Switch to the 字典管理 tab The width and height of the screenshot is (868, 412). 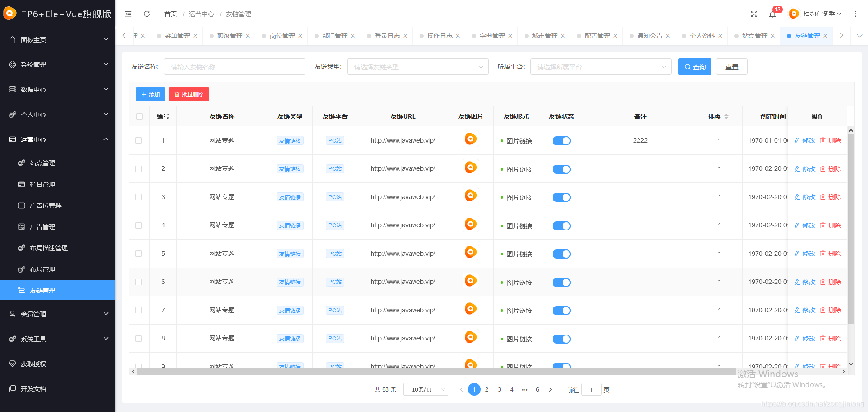pos(492,36)
